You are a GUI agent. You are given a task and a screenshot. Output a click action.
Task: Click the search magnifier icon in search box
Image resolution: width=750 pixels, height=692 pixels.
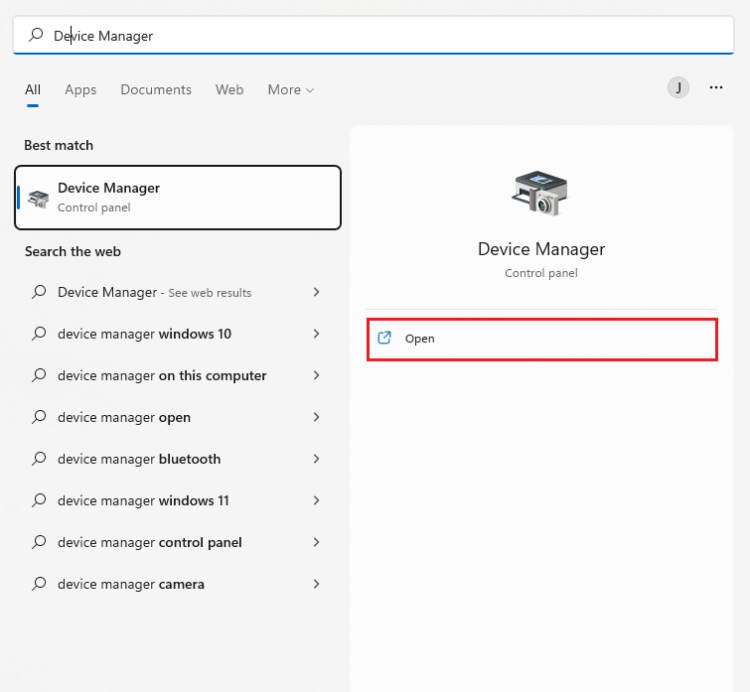pos(36,35)
